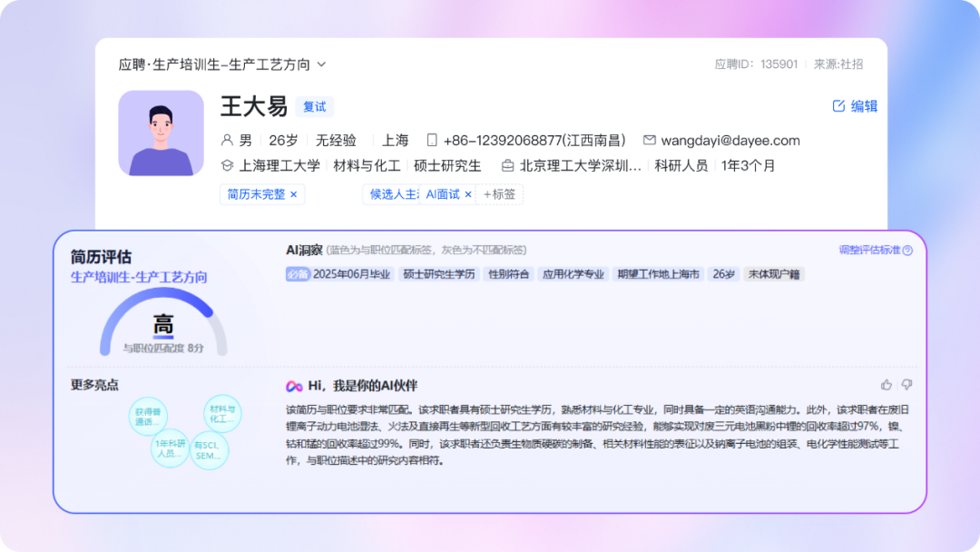Click the 复试 status badge
This screenshot has width=980, height=552.
tap(315, 107)
